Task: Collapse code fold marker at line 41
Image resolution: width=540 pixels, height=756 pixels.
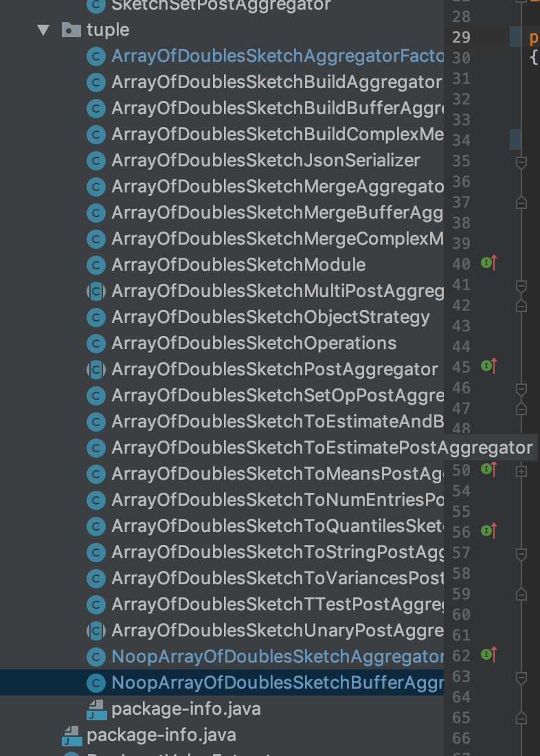Action: 521,287
